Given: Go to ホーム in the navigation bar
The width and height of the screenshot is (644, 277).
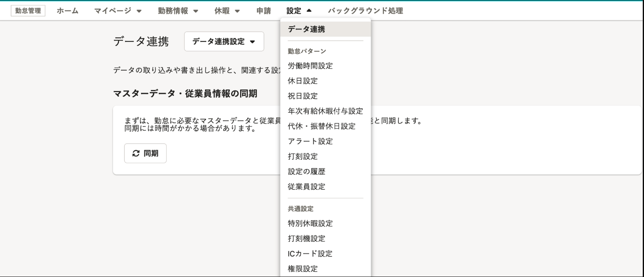Looking at the screenshot, I should coord(67,10).
